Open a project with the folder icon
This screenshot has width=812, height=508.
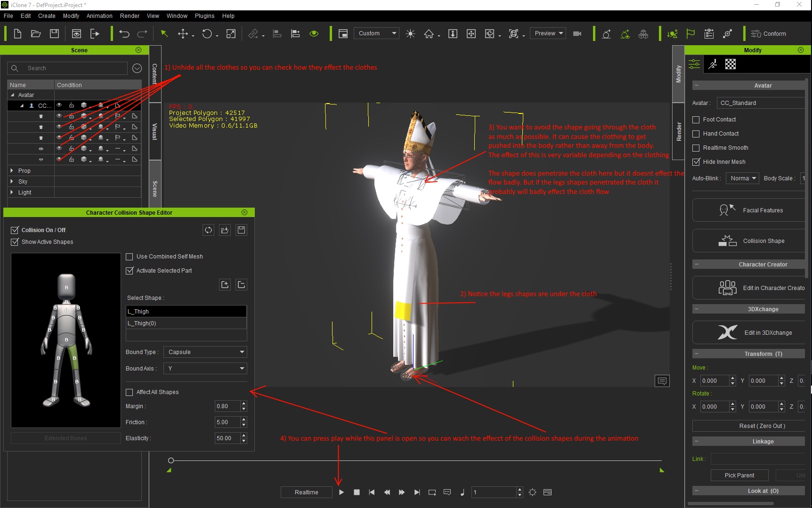point(36,33)
